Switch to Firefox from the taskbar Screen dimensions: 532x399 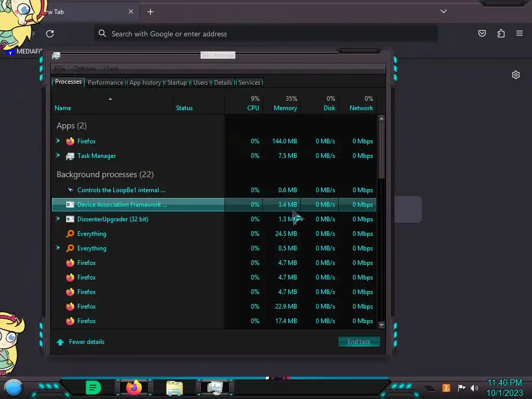[134, 387]
